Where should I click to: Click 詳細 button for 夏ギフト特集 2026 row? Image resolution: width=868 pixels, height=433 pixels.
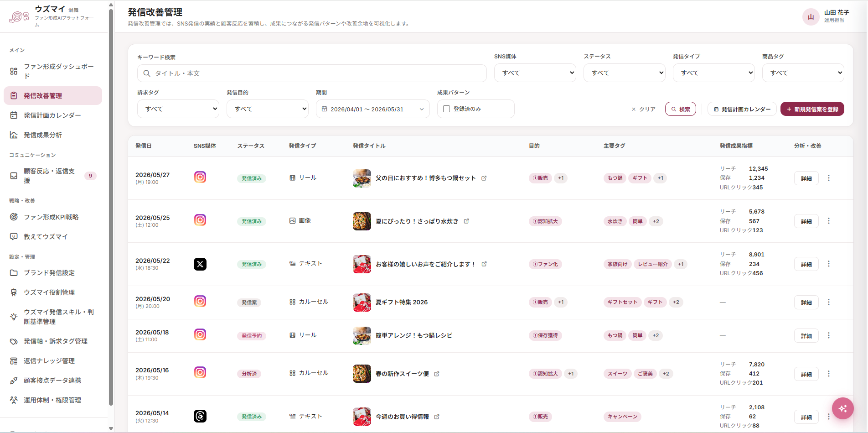point(806,303)
